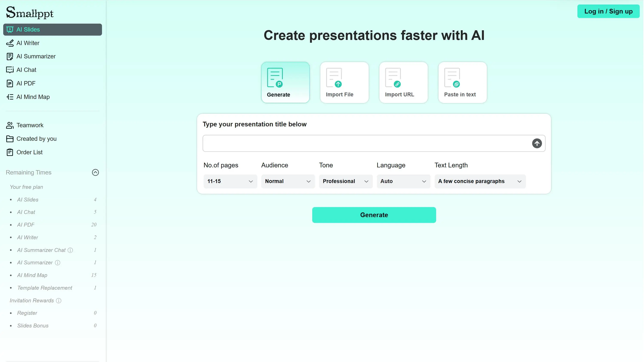Viewport: 644px width, 362px height.
Task: Click the Slides Bonus row
Action: pyautogui.click(x=53, y=326)
